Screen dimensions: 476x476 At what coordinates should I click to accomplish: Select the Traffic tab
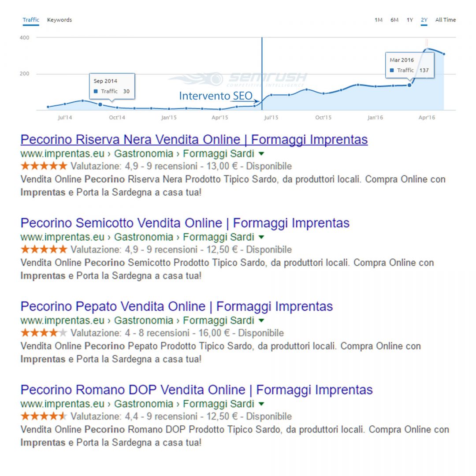pos(31,20)
